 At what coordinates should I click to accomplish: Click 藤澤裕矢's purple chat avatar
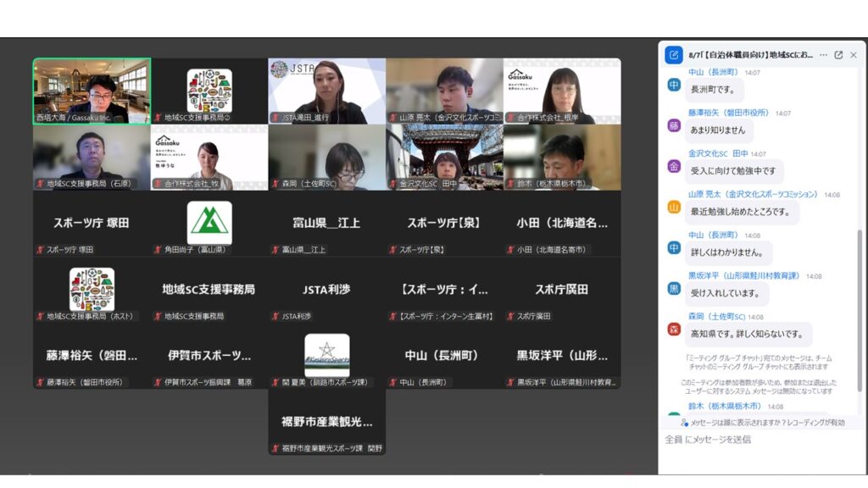(674, 125)
